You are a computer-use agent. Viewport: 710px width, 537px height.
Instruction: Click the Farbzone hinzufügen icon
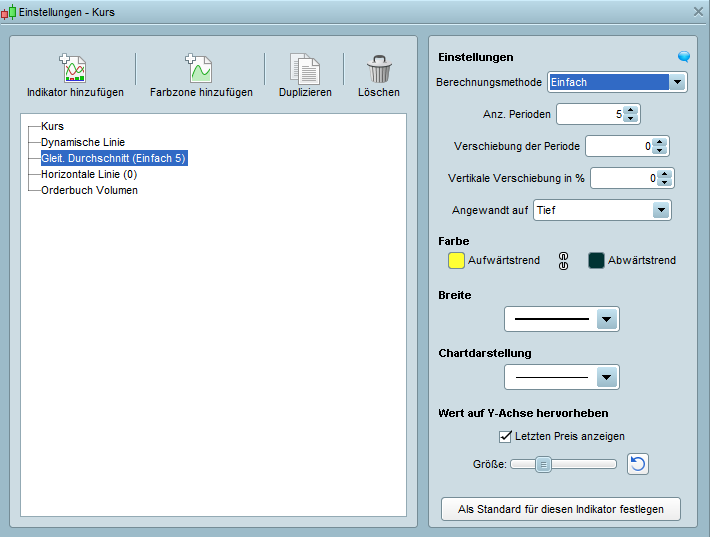199,68
